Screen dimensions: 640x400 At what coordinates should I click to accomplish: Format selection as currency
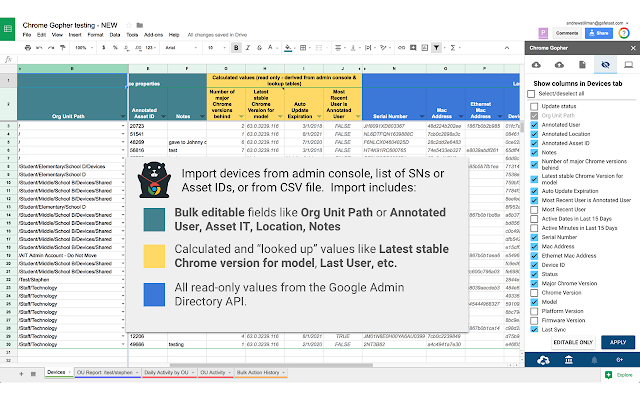pos(104,48)
